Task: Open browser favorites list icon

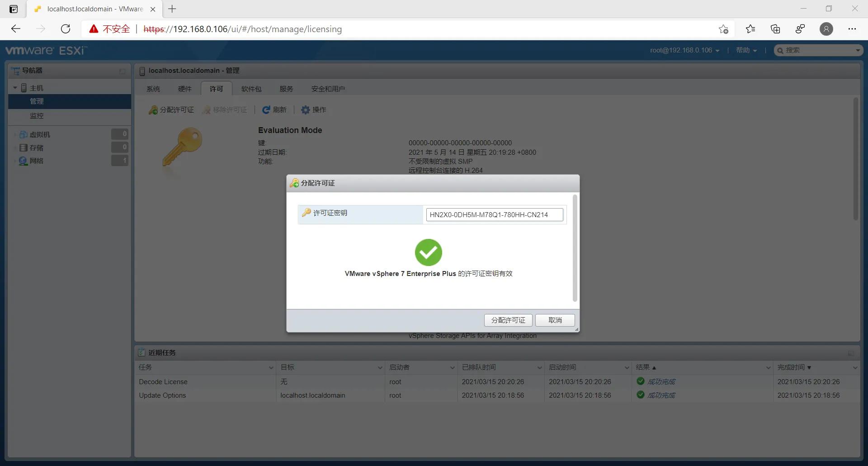Action: [750, 29]
